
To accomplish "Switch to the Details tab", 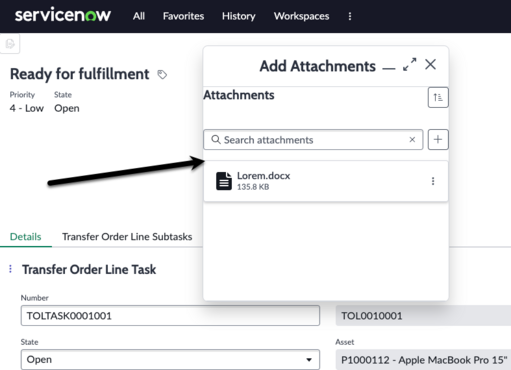I will click(26, 237).
